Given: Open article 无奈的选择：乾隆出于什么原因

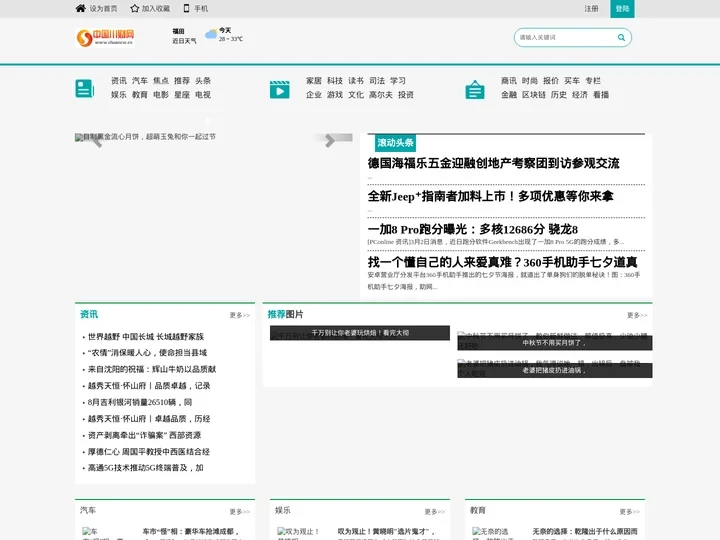Looking at the screenshot, I should point(585,532).
